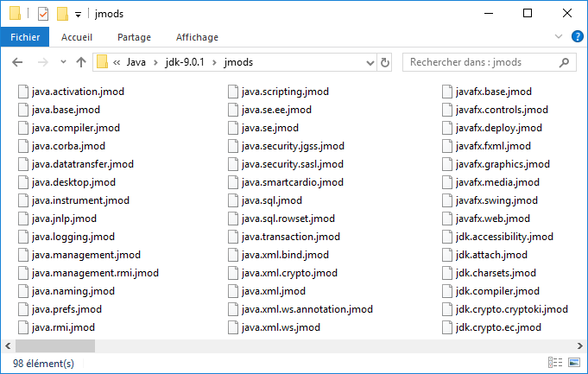Select the java.xml.jmod file icon

pyautogui.click(x=233, y=291)
